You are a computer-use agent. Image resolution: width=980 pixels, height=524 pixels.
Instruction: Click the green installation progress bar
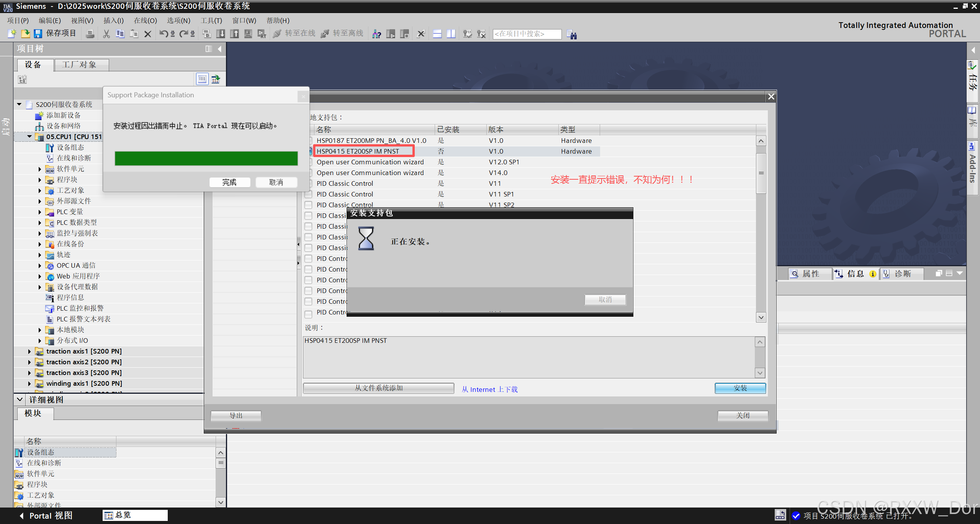click(x=206, y=158)
